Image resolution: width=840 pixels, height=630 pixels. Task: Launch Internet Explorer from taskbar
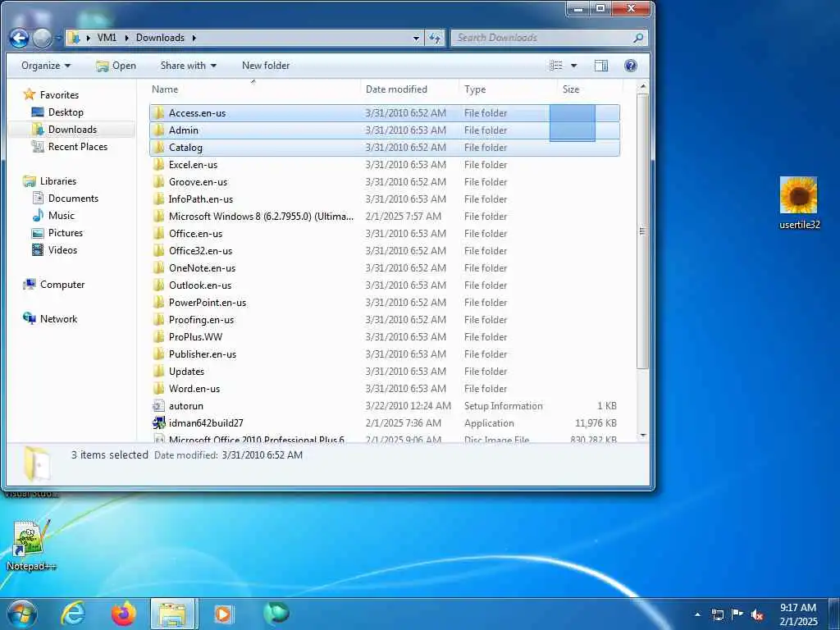(x=73, y=614)
